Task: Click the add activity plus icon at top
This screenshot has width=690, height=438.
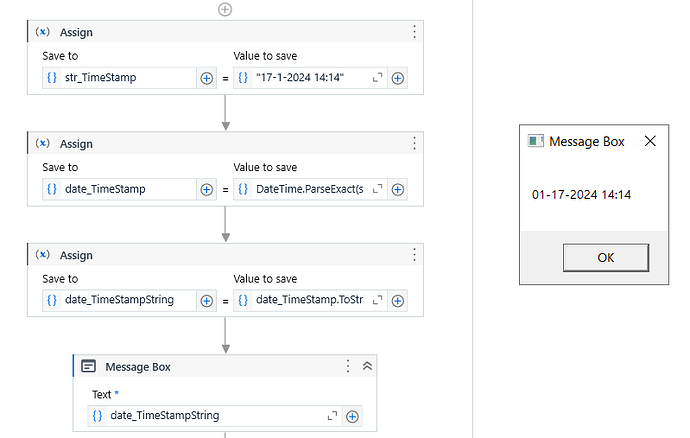Action: click(225, 9)
